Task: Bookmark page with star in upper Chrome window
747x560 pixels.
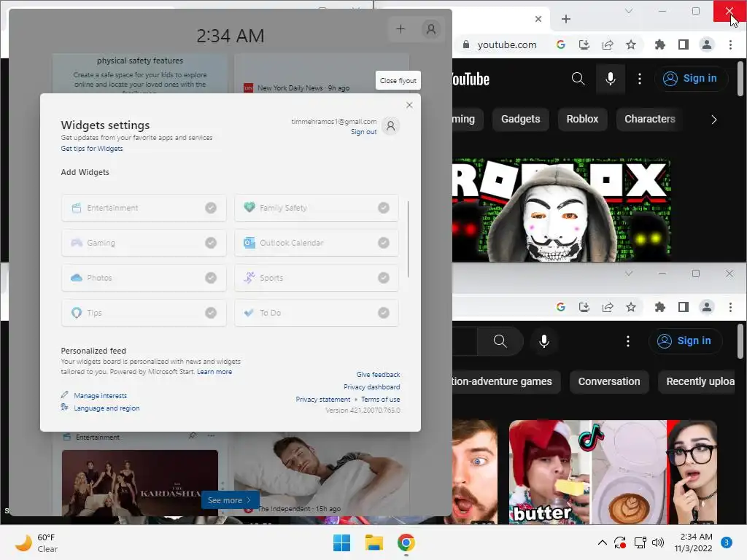Action: coord(631,44)
